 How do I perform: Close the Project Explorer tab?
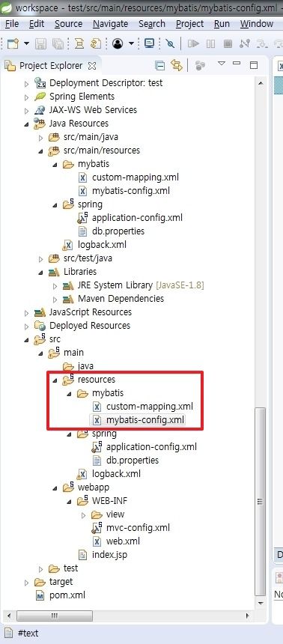pos(92,66)
